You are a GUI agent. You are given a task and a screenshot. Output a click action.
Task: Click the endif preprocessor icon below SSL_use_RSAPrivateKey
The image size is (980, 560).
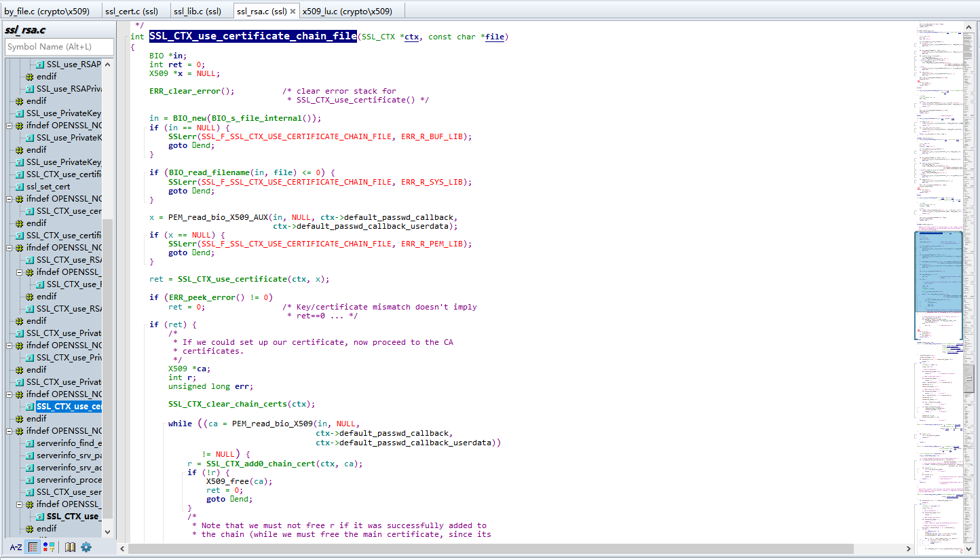pyautogui.click(x=29, y=76)
